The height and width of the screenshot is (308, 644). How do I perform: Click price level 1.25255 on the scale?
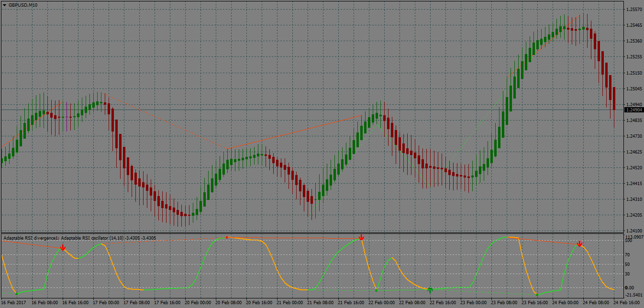tap(634, 57)
